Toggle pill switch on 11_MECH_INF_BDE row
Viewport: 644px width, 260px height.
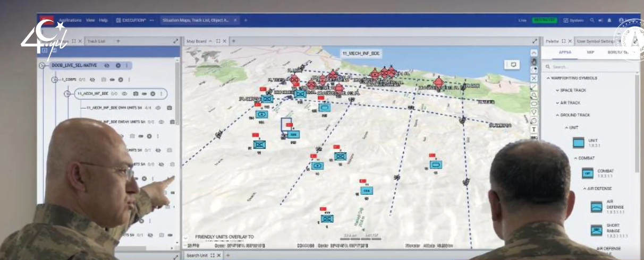tap(145, 93)
